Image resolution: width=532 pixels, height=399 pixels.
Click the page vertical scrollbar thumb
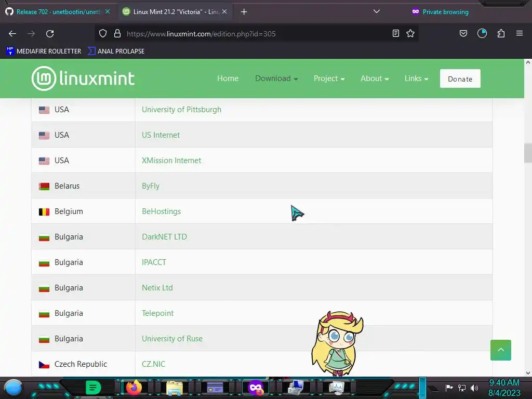click(528, 153)
